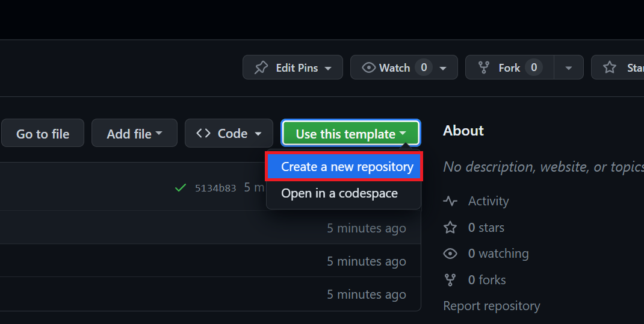This screenshot has width=644, height=324.
Task: Open commit hash 5134b83
Action: point(215,188)
